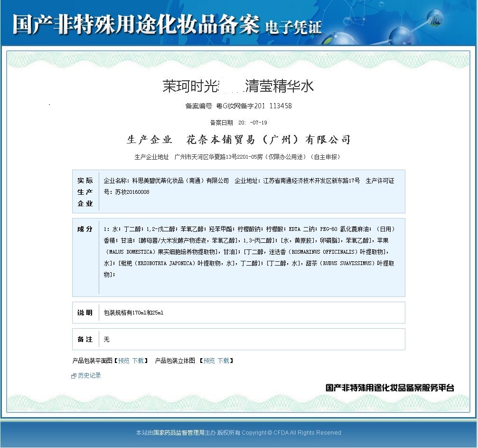Click the 说明 row label
Screen dimensions: 478x448
coord(85,313)
